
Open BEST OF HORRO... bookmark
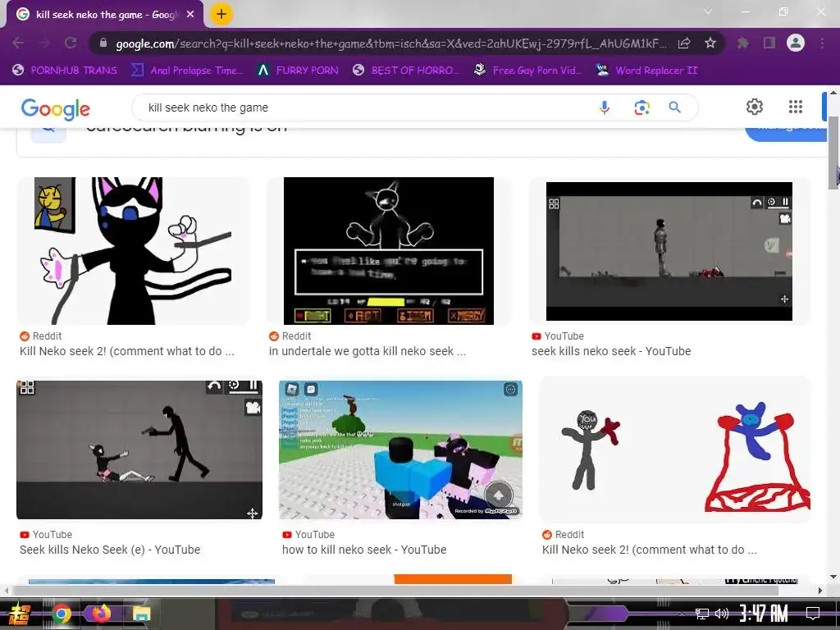(406, 71)
